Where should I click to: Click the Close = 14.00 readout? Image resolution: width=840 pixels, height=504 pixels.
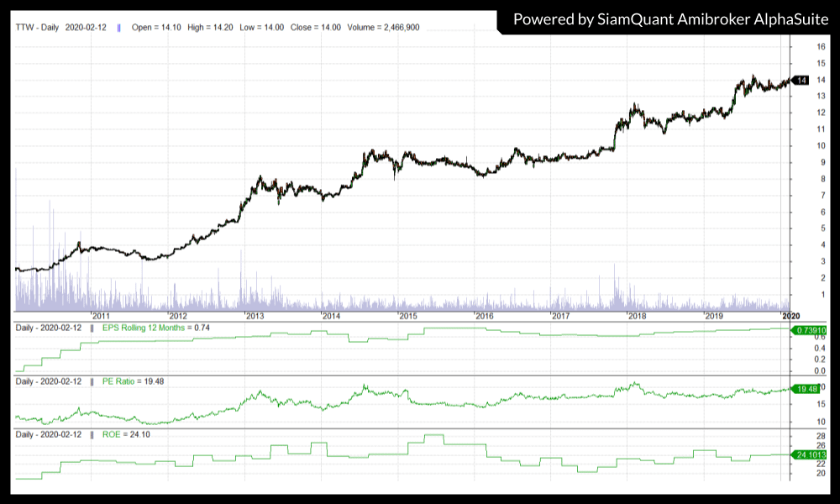pos(315,27)
